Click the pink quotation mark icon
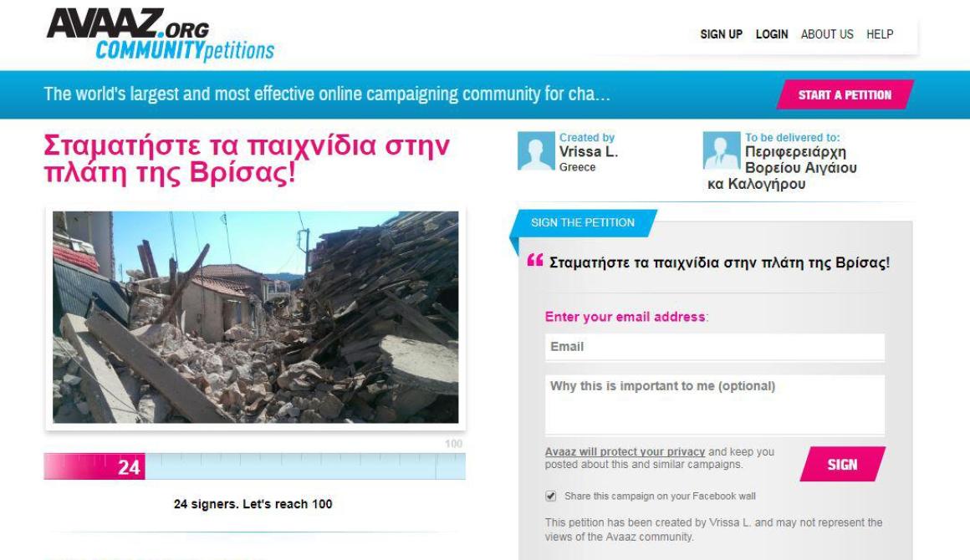Screen dimensions: 970x560 pyautogui.click(x=535, y=260)
